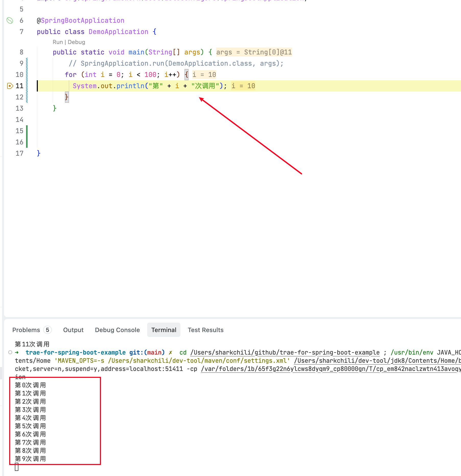461x476 pixels.
Task: Click the main method name on line 8
Action: point(136,52)
